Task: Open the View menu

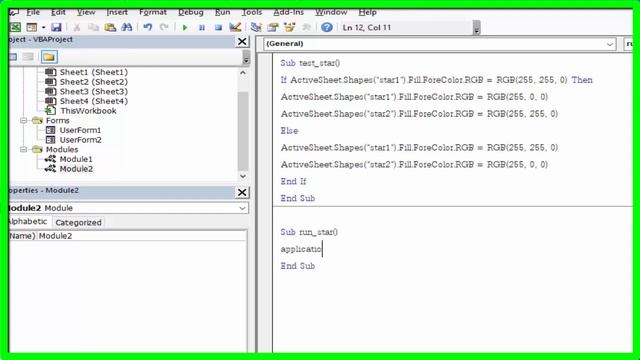Action: (86, 12)
